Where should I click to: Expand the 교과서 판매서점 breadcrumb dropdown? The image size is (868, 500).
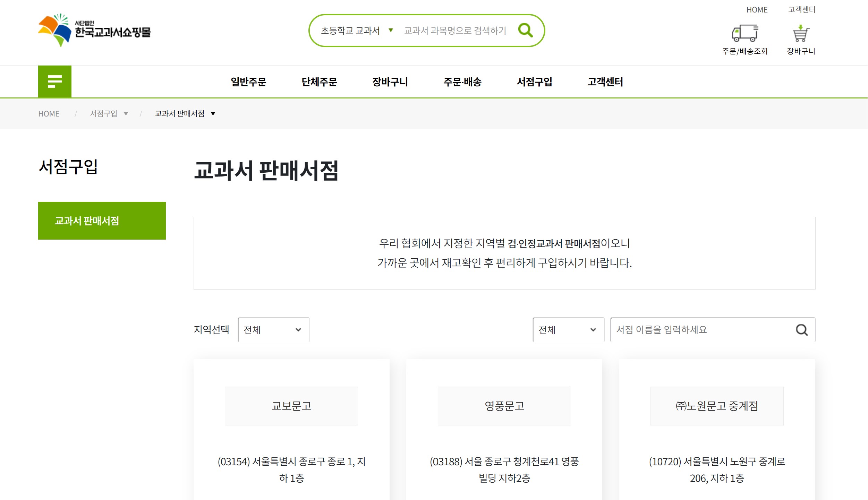[213, 114]
